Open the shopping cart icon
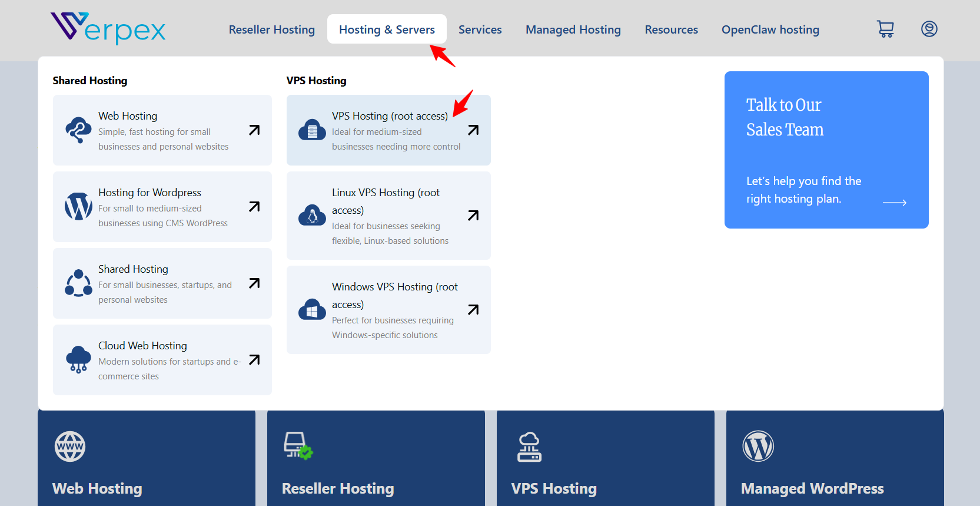The height and width of the screenshot is (506, 980). click(x=885, y=29)
